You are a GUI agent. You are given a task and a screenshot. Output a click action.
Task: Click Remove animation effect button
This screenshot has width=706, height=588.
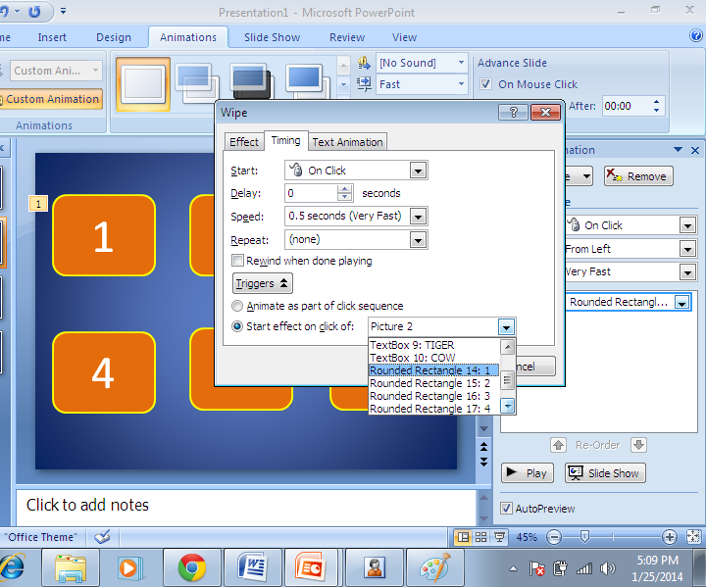638,175
